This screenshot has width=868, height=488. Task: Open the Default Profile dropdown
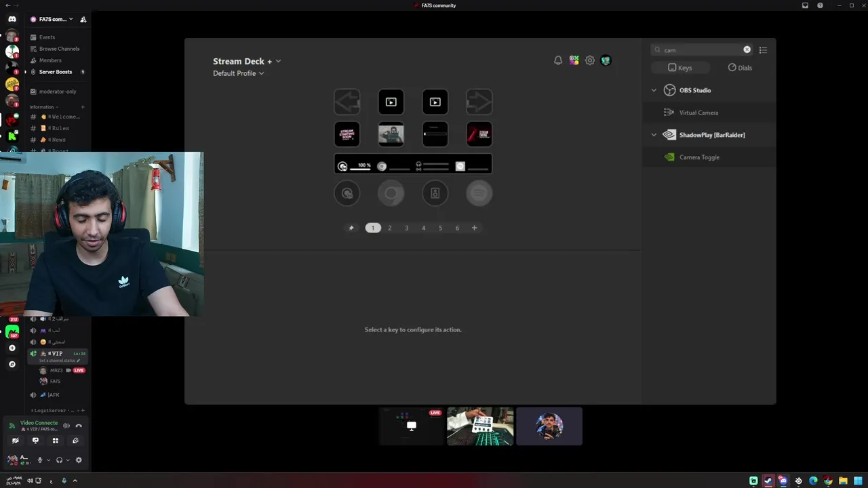coord(238,73)
